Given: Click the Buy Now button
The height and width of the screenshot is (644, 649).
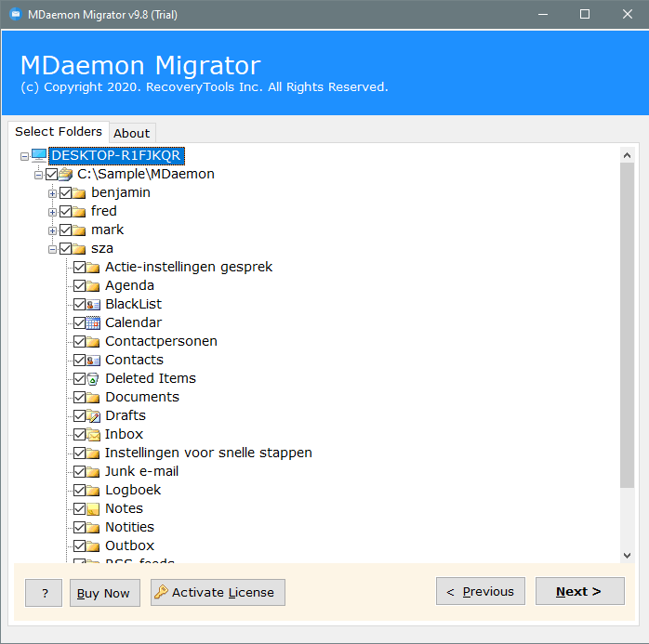Looking at the screenshot, I should pyautogui.click(x=105, y=593).
